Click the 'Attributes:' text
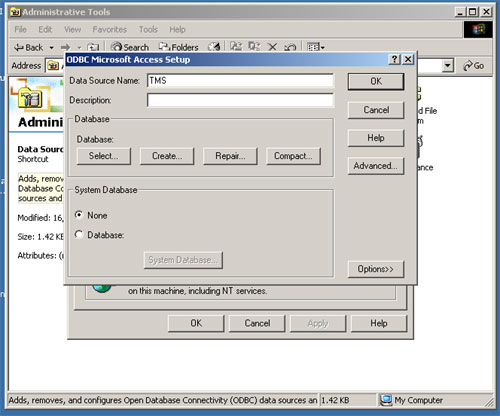500x416 pixels. [x=40, y=256]
